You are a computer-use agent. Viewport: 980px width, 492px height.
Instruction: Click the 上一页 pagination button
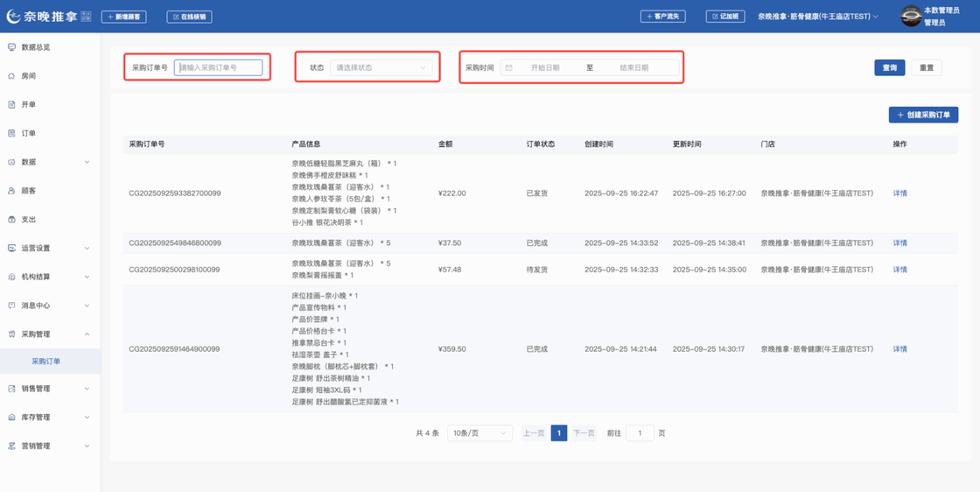[534, 433]
